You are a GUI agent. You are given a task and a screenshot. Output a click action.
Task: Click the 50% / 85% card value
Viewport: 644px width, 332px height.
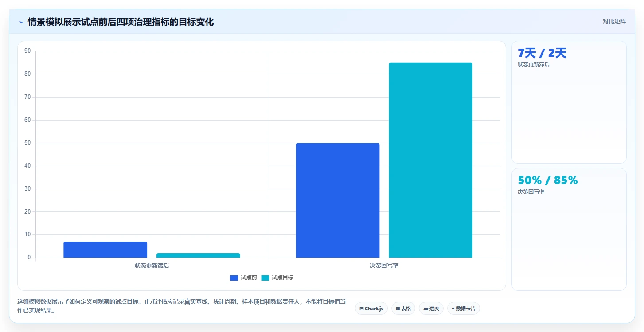(x=548, y=180)
